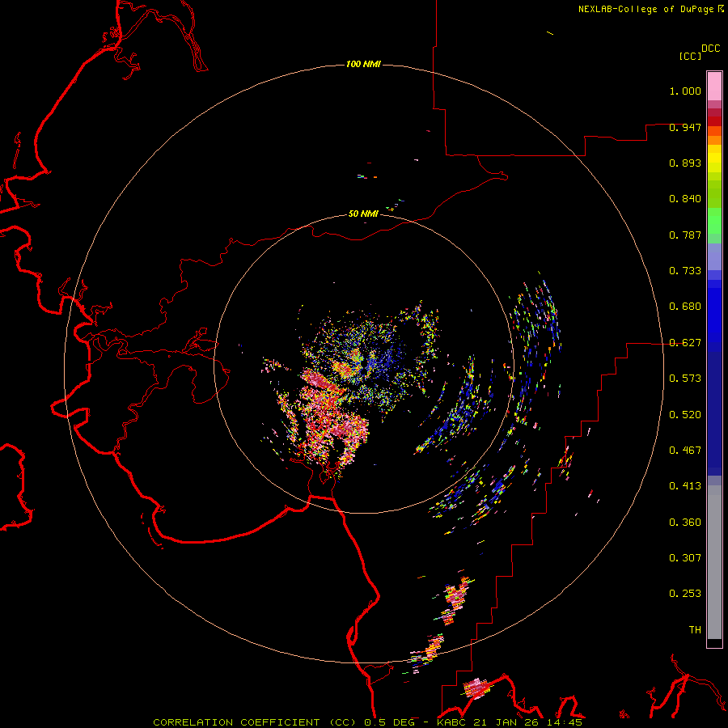
Task: Click the 100 NMI range ring label
Action: [363, 64]
